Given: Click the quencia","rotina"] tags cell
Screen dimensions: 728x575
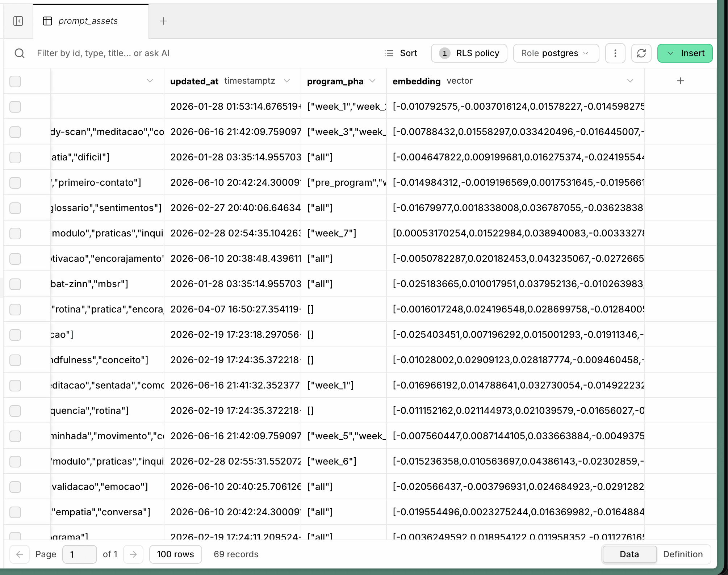Looking at the screenshot, I should (x=107, y=411).
